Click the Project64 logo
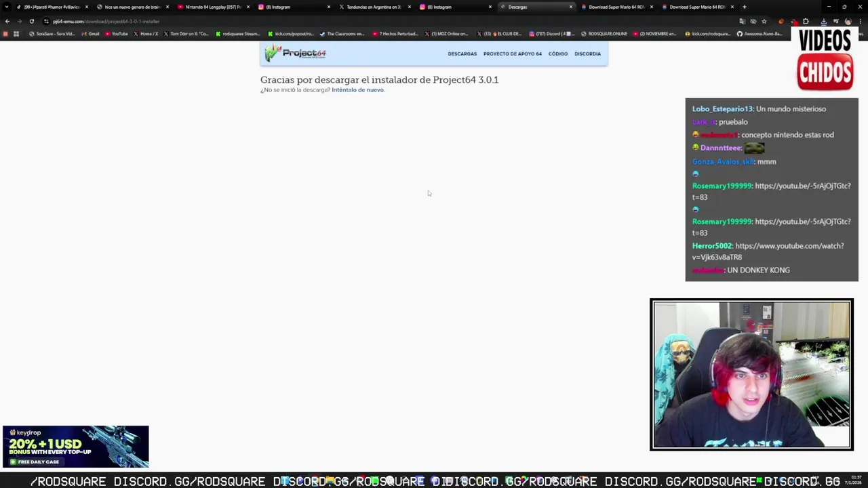Viewport: 868px width, 488px height. coord(296,53)
